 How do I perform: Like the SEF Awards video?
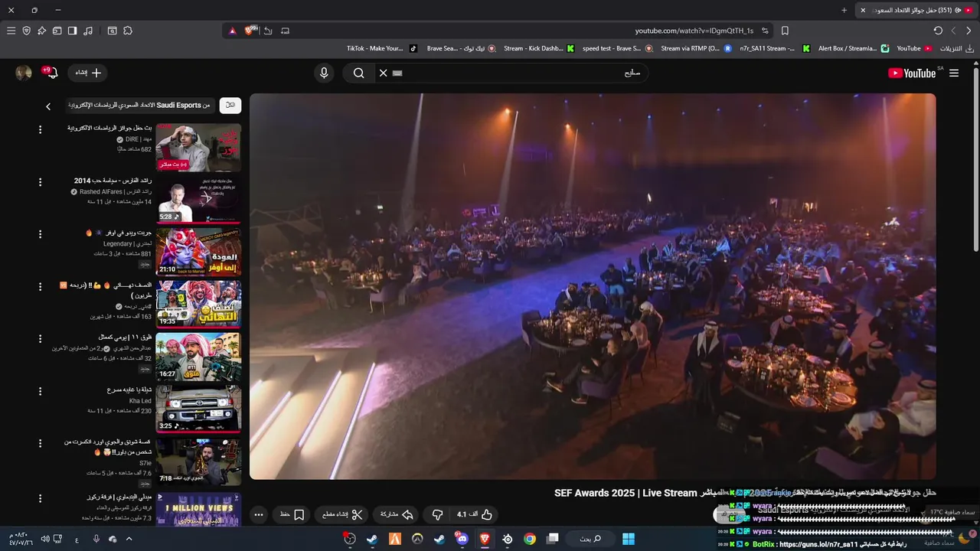tap(475, 514)
